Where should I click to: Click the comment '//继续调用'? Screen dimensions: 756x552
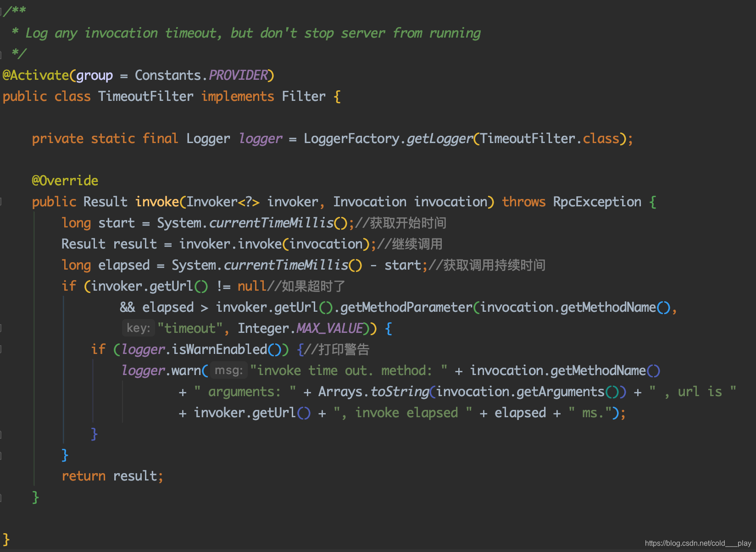coord(410,244)
